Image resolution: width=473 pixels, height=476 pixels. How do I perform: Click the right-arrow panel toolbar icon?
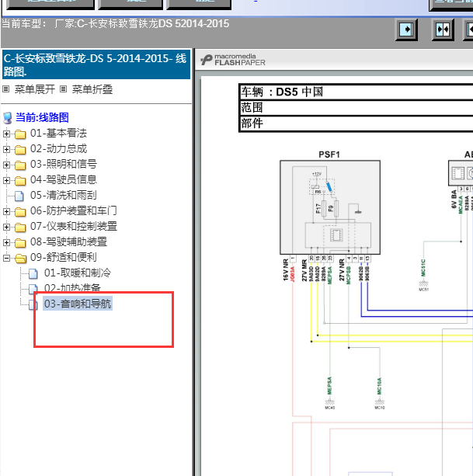pos(406,30)
